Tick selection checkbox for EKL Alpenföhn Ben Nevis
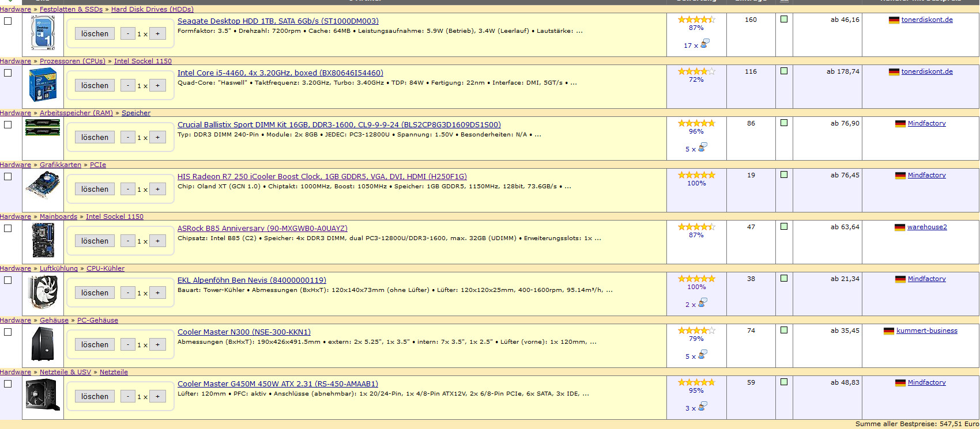 (x=7, y=280)
